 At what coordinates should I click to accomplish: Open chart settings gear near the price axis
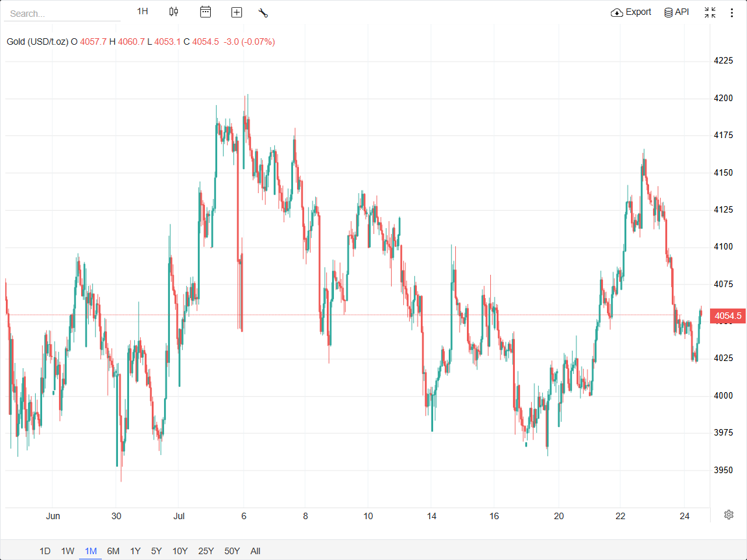[x=728, y=514]
